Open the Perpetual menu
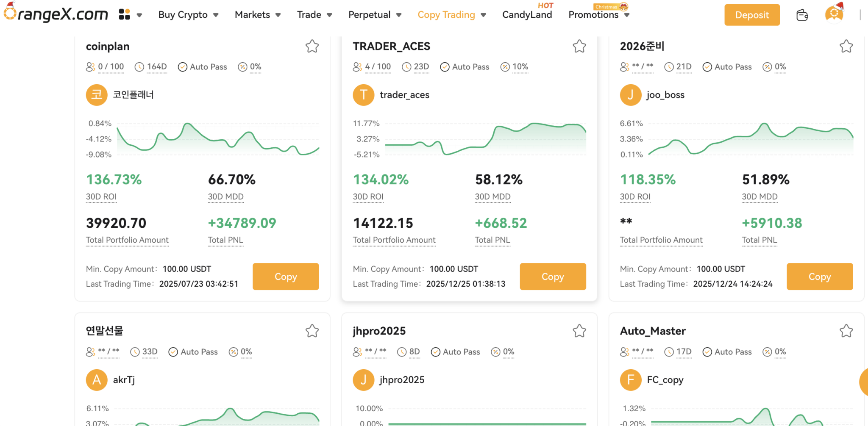This screenshot has height=426, width=868. 369,15
